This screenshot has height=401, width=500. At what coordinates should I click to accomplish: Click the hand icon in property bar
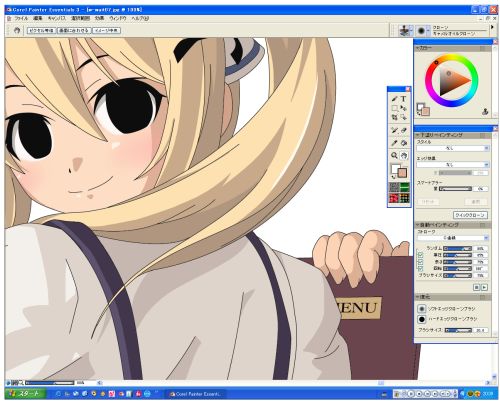[17, 30]
